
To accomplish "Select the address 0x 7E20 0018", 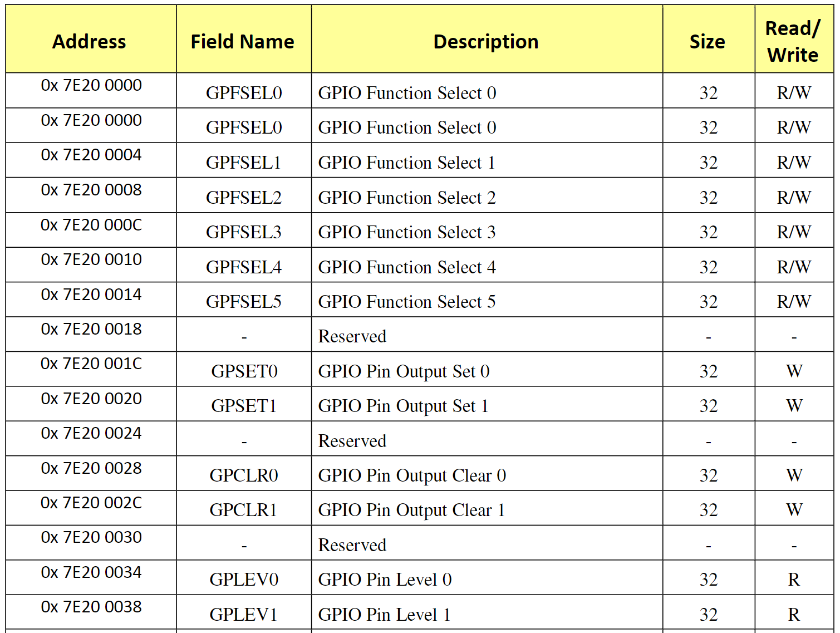I will pyautogui.click(x=91, y=329).
